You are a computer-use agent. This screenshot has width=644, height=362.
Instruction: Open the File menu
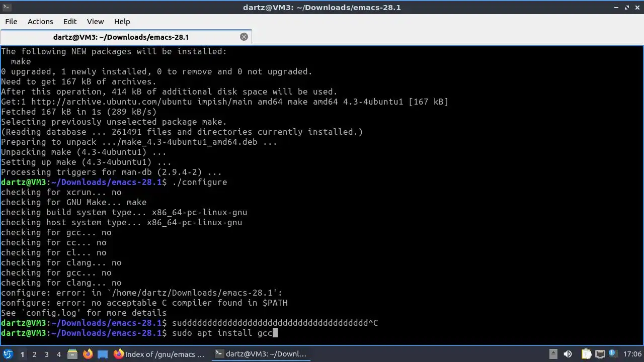point(11,22)
